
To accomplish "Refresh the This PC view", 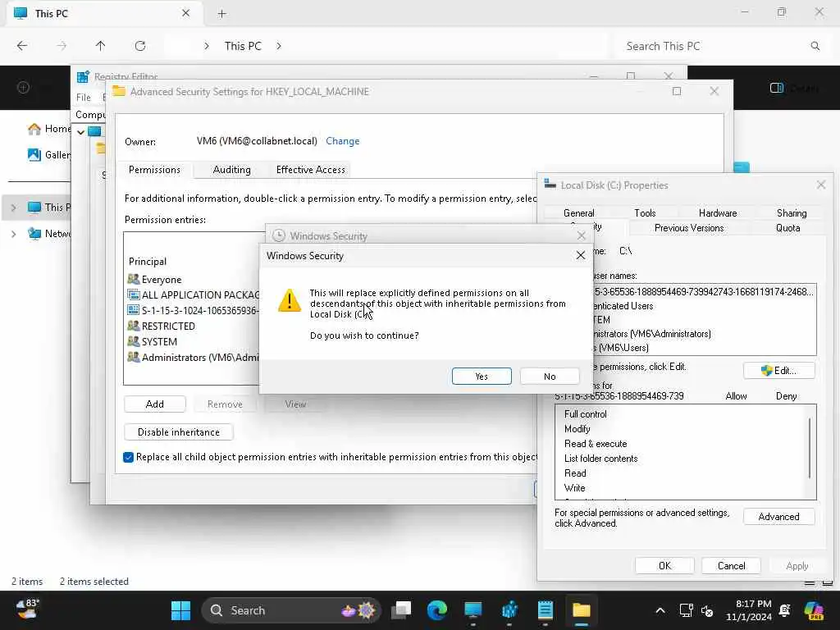I will [x=140, y=46].
